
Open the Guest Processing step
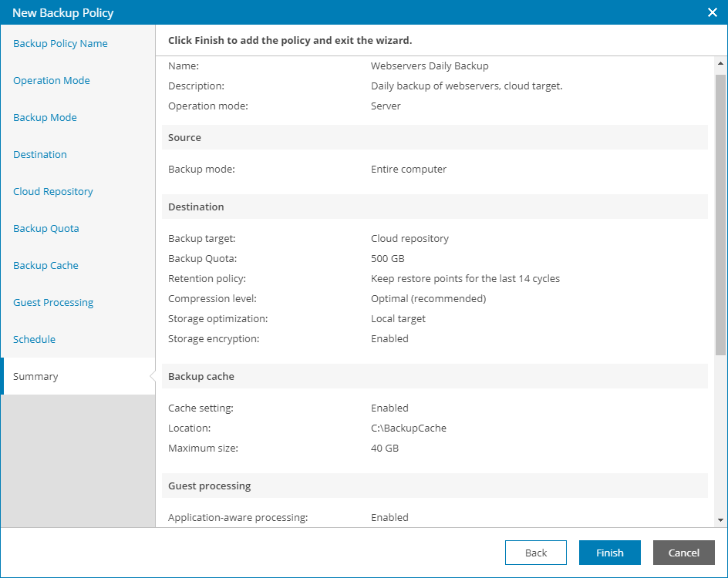(x=53, y=303)
